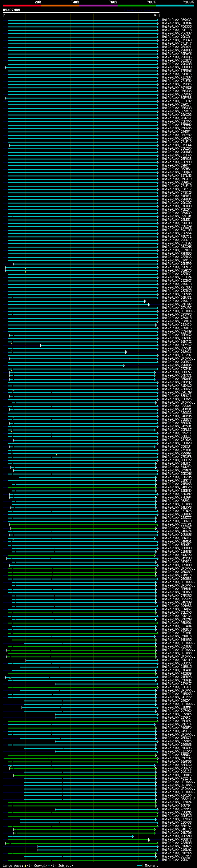Select the UniRef100_C7ZPM2 label
Screen dimensions: 197x868
tap(176, 369)
